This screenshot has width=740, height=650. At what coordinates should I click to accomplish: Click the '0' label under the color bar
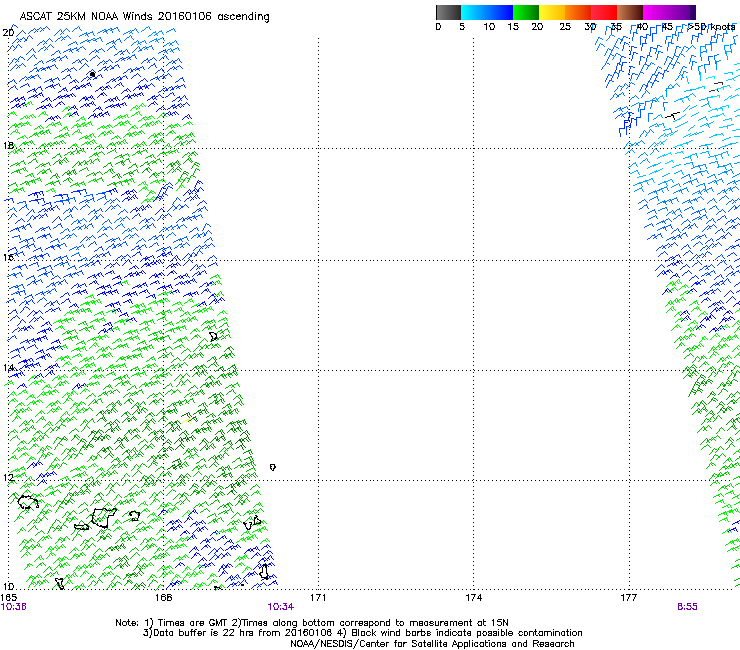click(x=438, y=27)
